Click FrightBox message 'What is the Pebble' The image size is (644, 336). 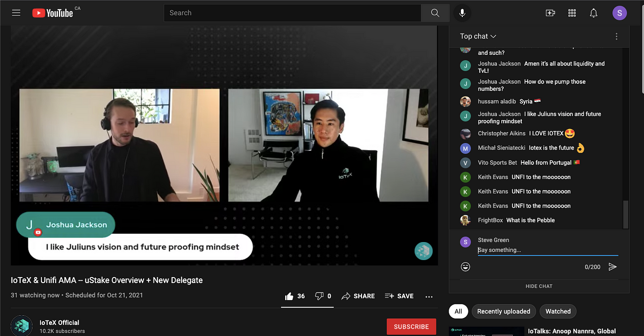pyautogui.click(x=530, y=220)
